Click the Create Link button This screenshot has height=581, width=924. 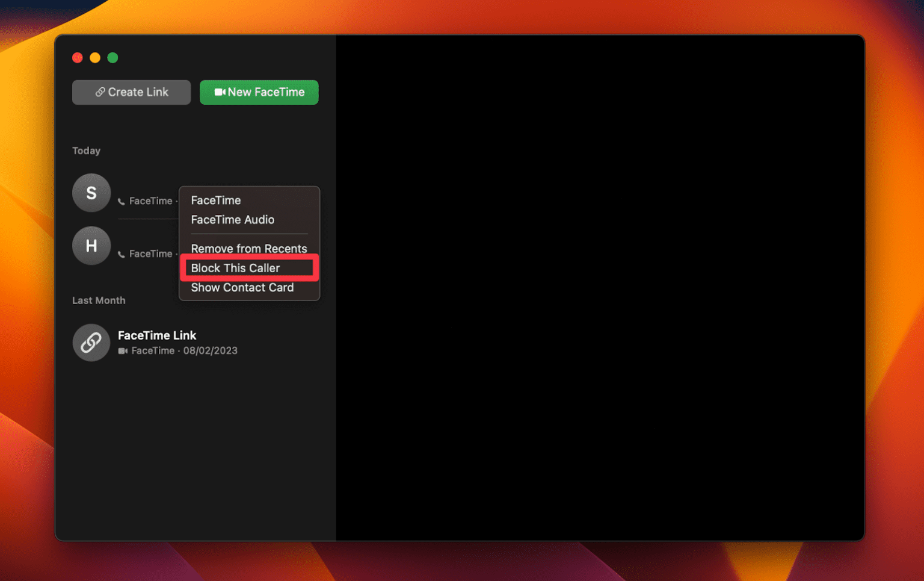click(131, 92)
